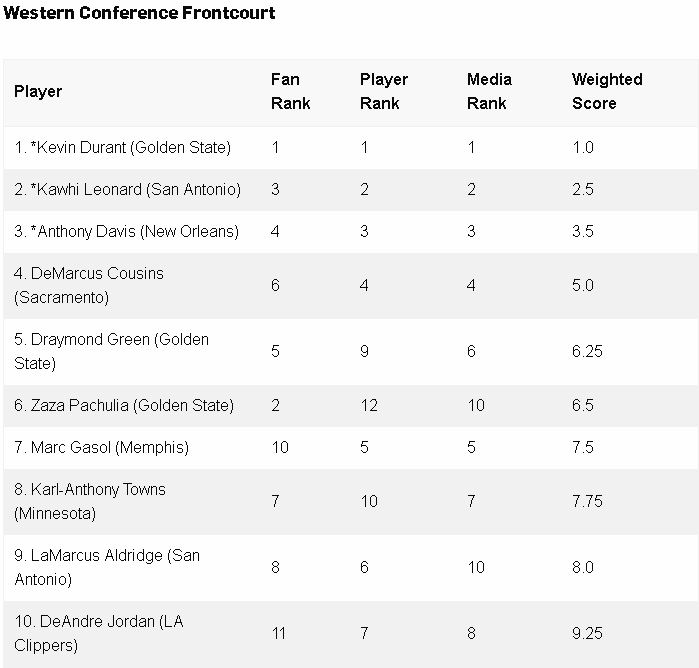Click the Media Rank column header
The image size is (699, 668).
tap(489, 91)
